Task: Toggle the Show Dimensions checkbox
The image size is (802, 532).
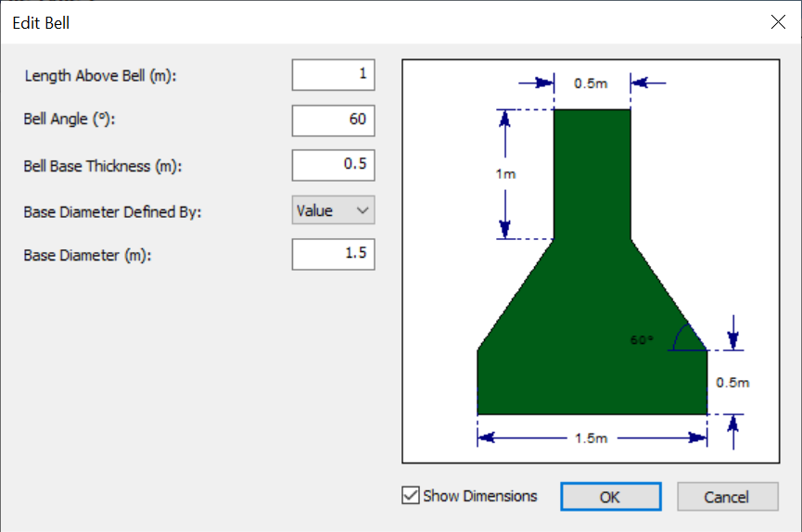Action: coord(411,496)
